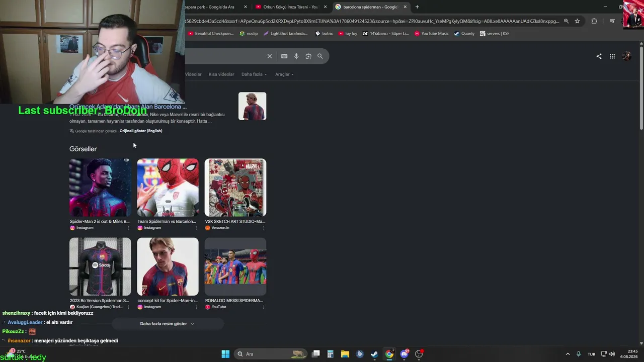Screen dimensions: 644x362
Task: Open the taskbar clock showing 23:45
Action: click(629, 354)
